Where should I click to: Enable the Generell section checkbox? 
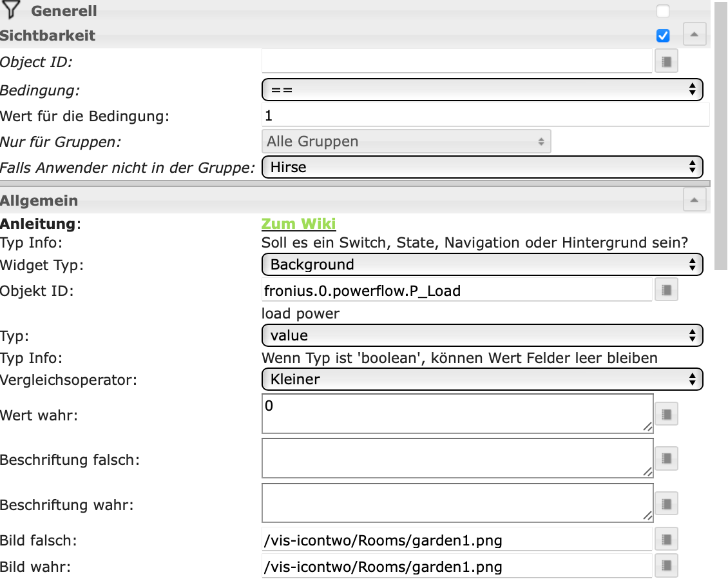(x=663, y=11)
